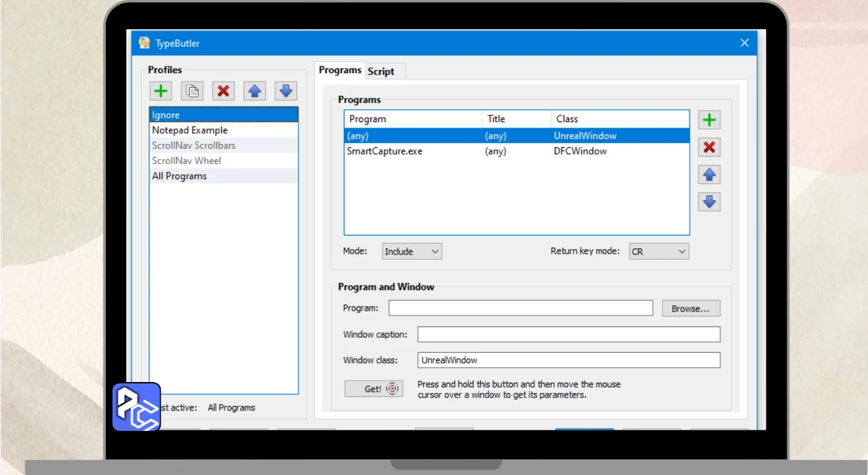
Task: Move the profile up in Profiles list
Action: tap(254, 91)
